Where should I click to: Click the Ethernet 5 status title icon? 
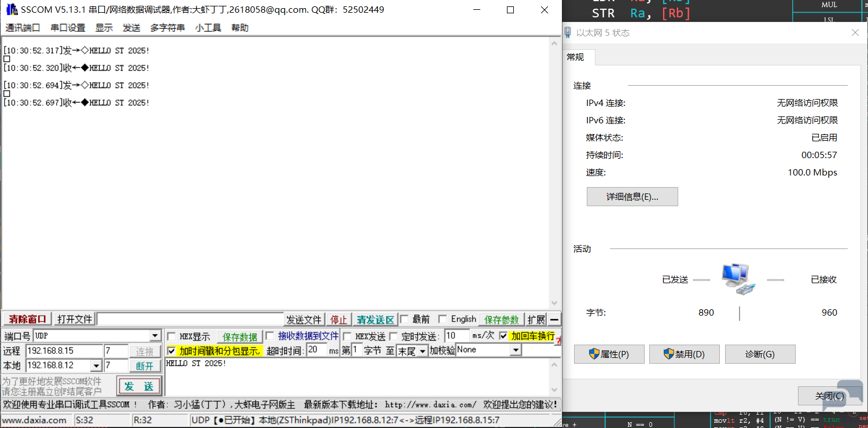click(x=568, y=33)
